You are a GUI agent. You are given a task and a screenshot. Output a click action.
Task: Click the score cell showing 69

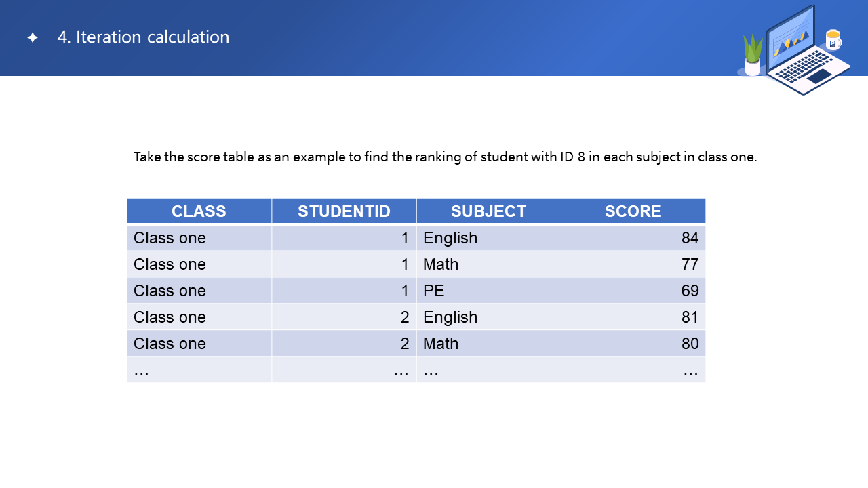coord(690,291)
